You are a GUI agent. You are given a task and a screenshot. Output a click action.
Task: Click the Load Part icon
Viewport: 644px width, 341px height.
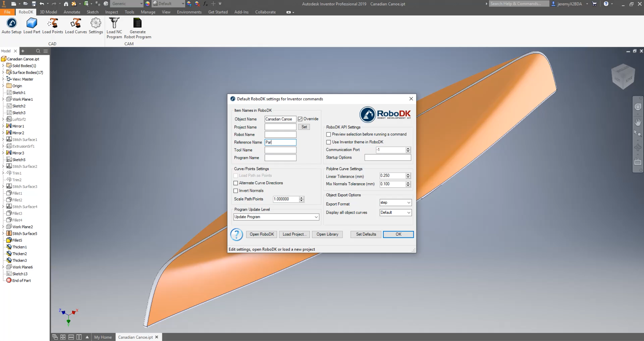click(x=32, y=23)
